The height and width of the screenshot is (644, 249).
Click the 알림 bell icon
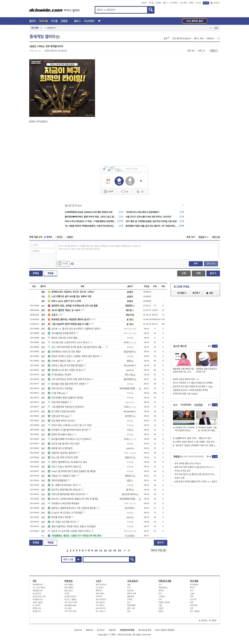(207, 293)
